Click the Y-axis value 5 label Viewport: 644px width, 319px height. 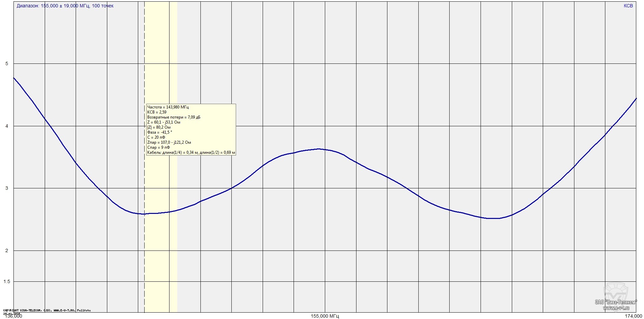(x=7, y=64)
